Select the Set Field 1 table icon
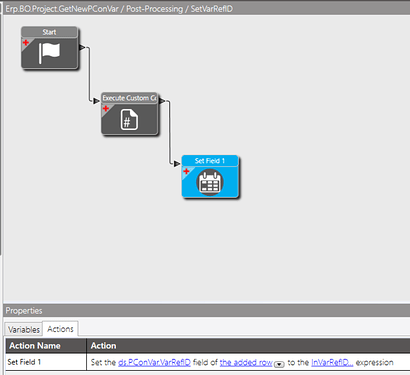Image resolution: width=410 pixels, height=375 pixels. 210,182
